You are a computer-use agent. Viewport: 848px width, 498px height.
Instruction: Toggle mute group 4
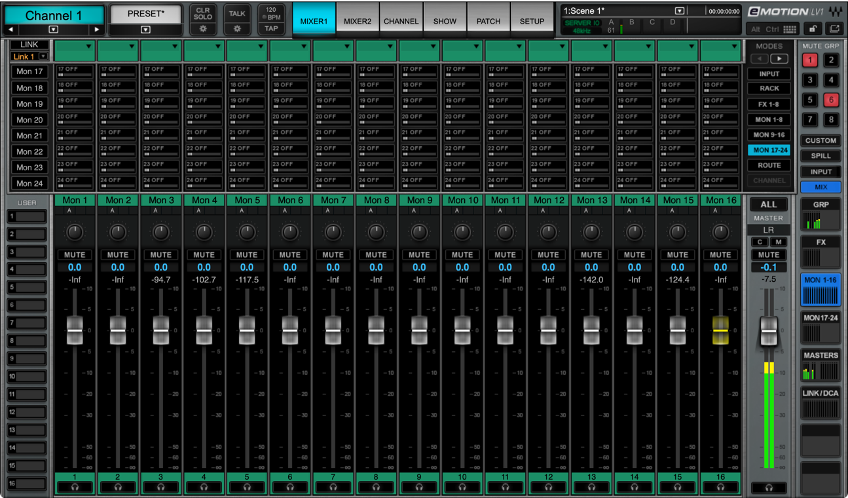[831, 80]
